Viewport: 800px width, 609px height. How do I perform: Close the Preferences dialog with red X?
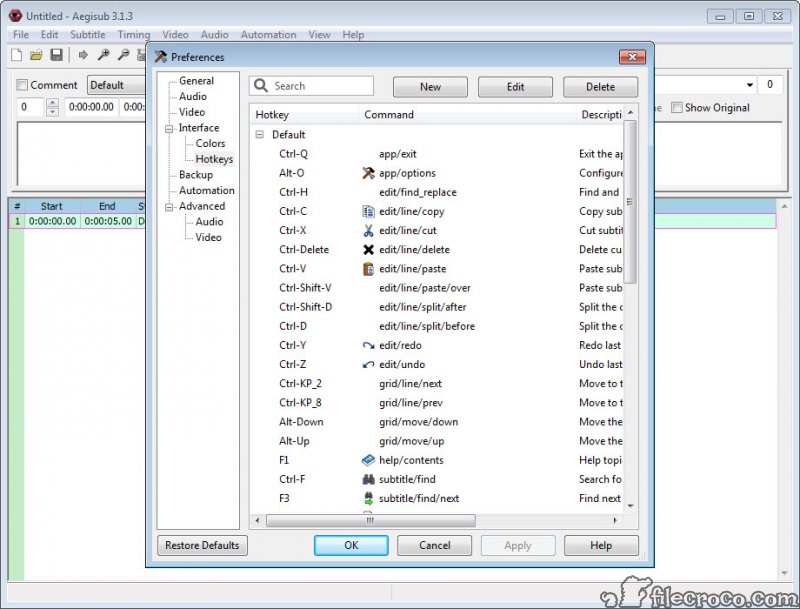[x=632, y=57]
